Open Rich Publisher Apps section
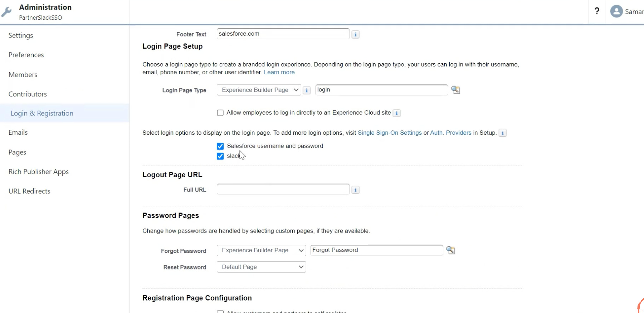 [39, 172]
